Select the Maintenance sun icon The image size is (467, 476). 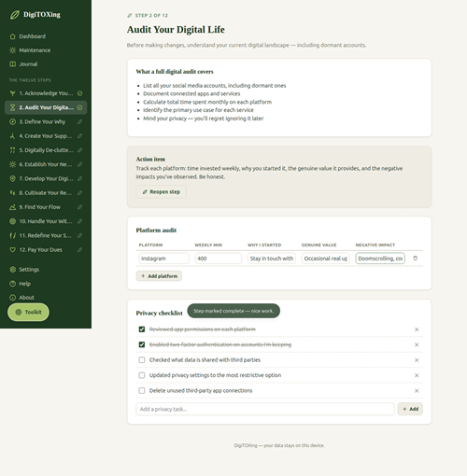pos(12,50)
